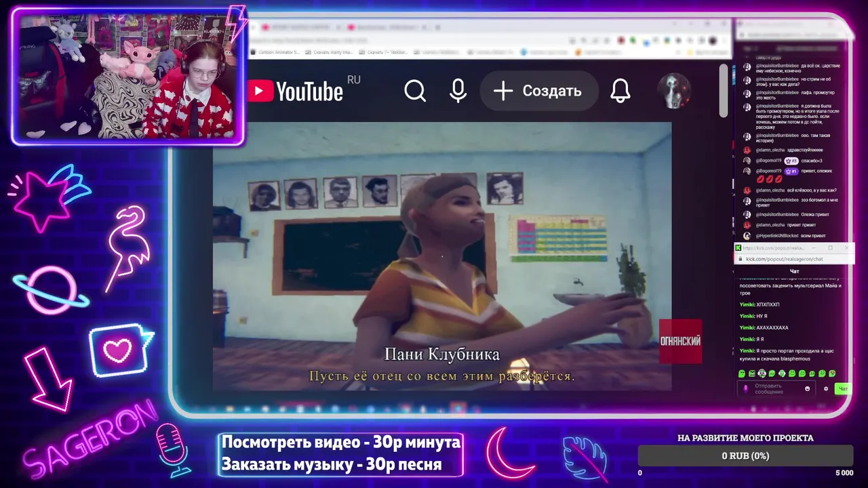Open emoji picker in Kick chat input

[x=807, y=389]
